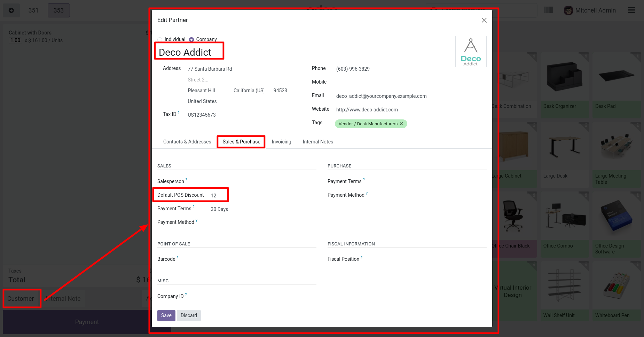
Task: Remove the Vendor / Desk Manufacturers tag
Action: 401,124
